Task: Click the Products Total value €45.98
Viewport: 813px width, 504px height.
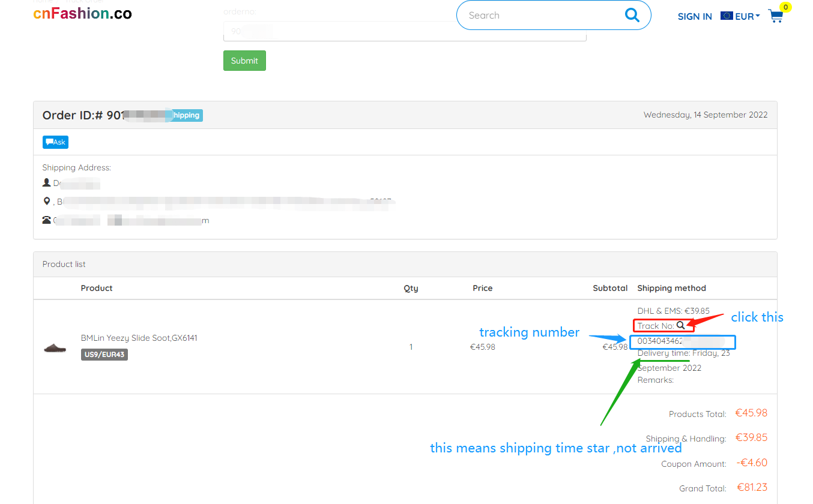Action: click(x=752, y=413)
